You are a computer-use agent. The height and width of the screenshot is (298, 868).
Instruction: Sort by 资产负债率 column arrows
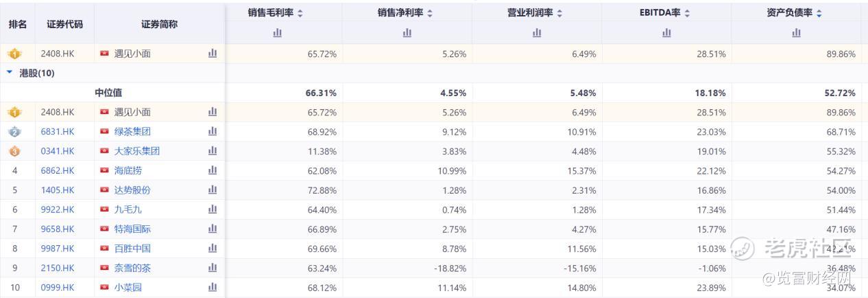[819, 13]
